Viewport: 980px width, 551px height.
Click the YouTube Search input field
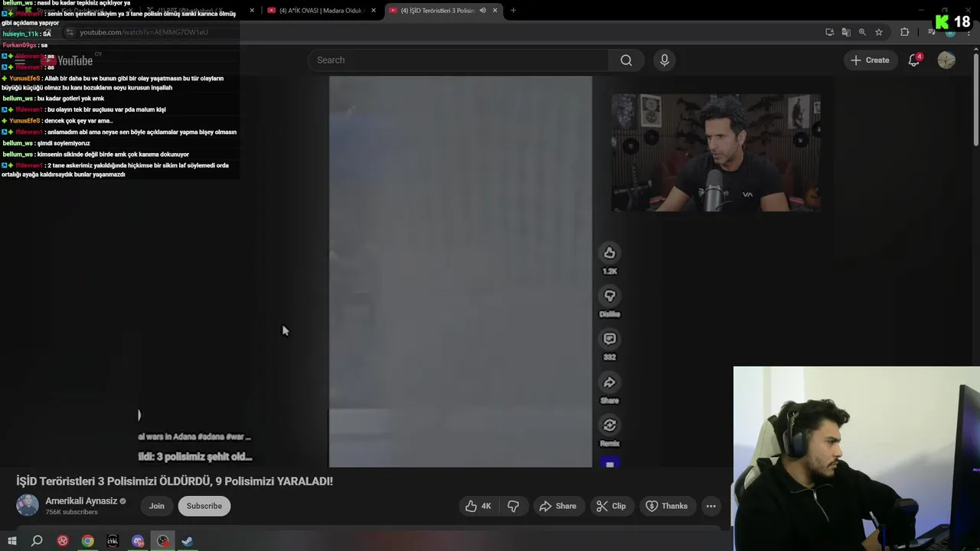458,60
